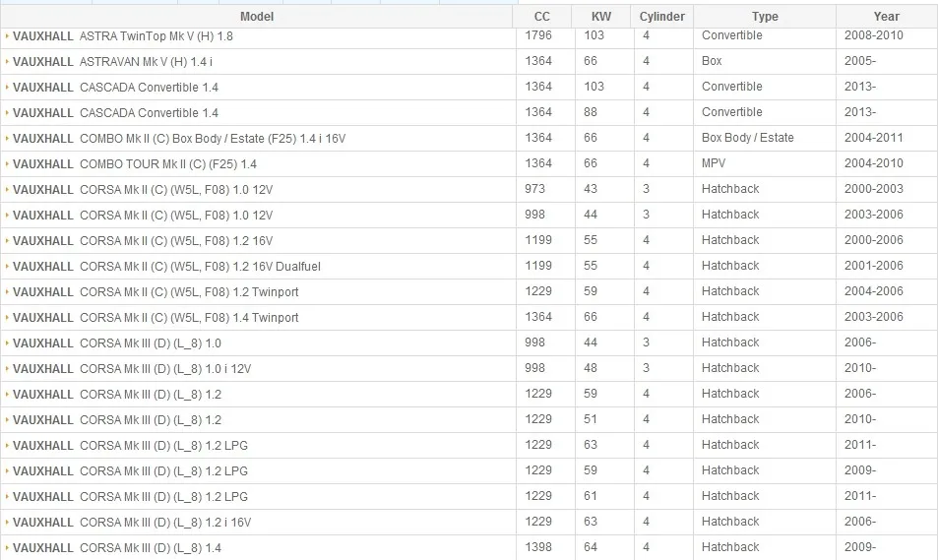Expand arrow beside COMBO Mk II Box Body row
Image resolution: width=938 pixels, height=560 pixels.
[7, 139]
